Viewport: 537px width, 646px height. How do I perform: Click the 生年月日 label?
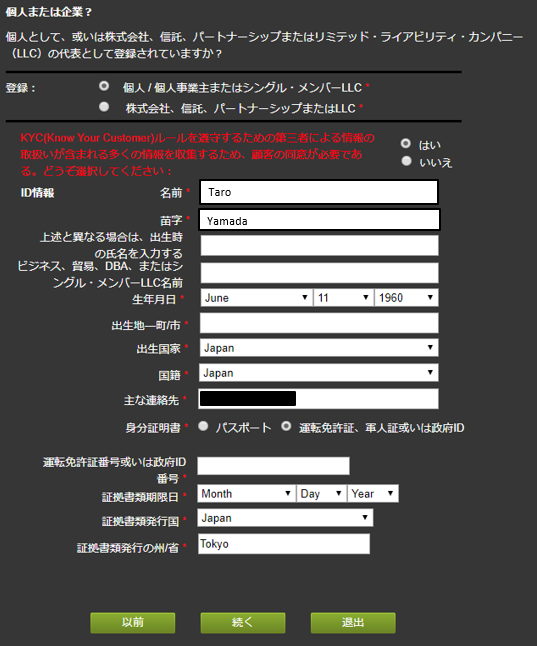pyautogui.click(x=154, y=300)
